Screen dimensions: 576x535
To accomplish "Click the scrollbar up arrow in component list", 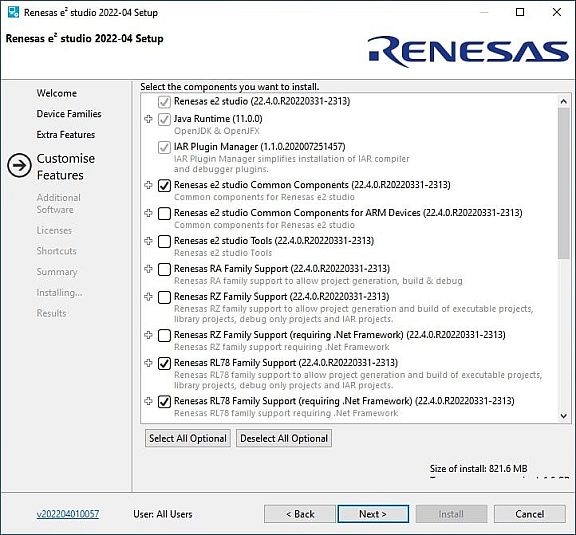I will click(564, 101).
